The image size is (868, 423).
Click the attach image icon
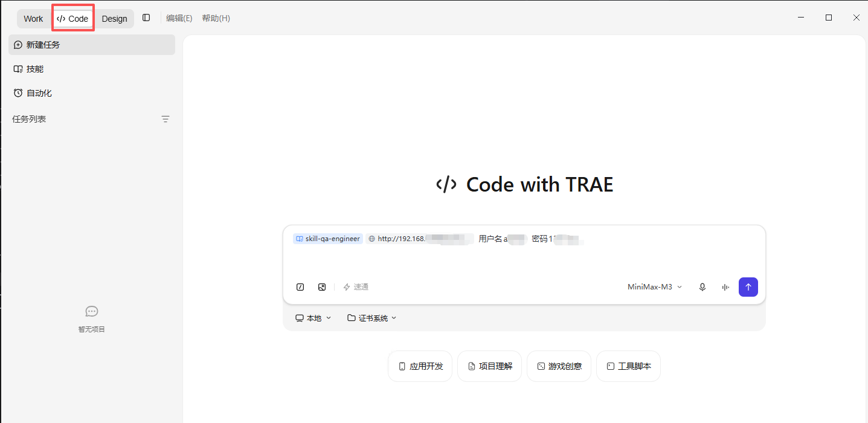click(322, 287)
